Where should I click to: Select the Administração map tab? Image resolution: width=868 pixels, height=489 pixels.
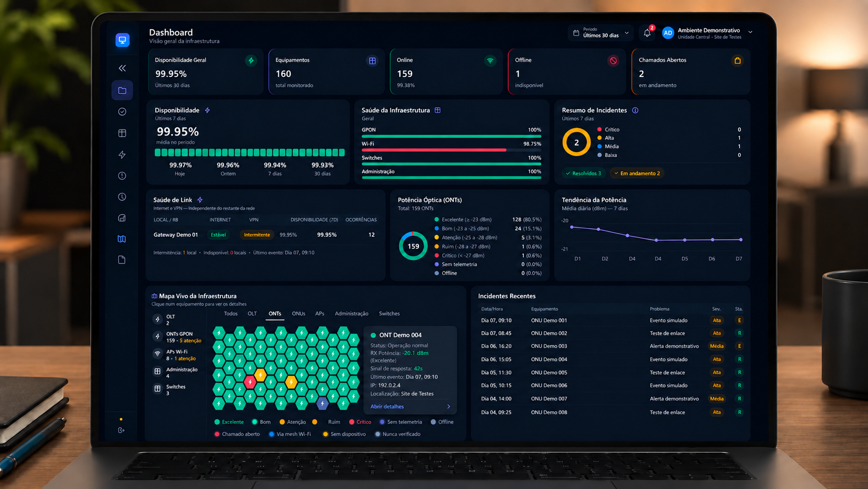click(x=351, y=313)
